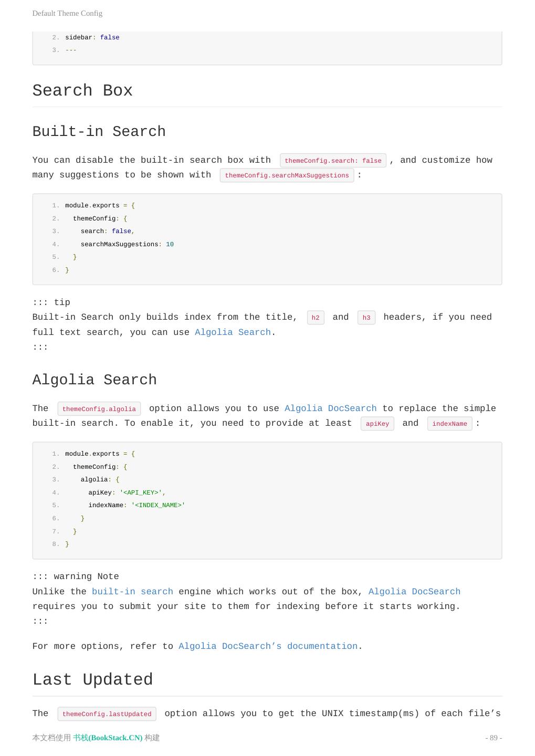Open the Algolia Search link in the tip
The width and height of the screenshot is (535, 756).
point(233,332)
